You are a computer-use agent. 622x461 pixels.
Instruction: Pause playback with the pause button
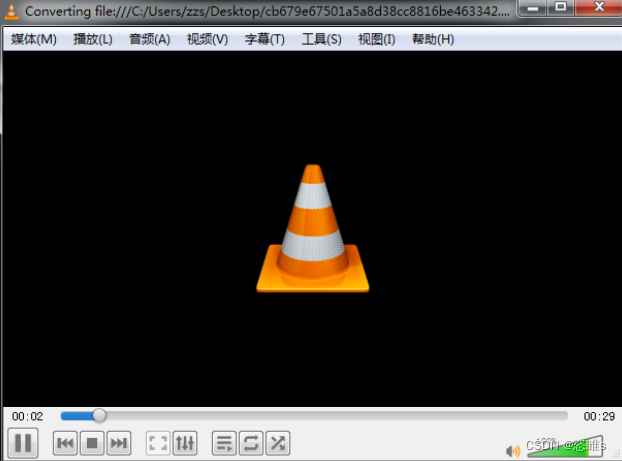pos(23,443)
